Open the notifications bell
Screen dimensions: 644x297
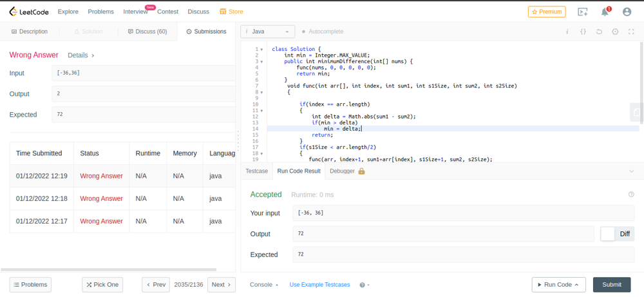point(605,12)
